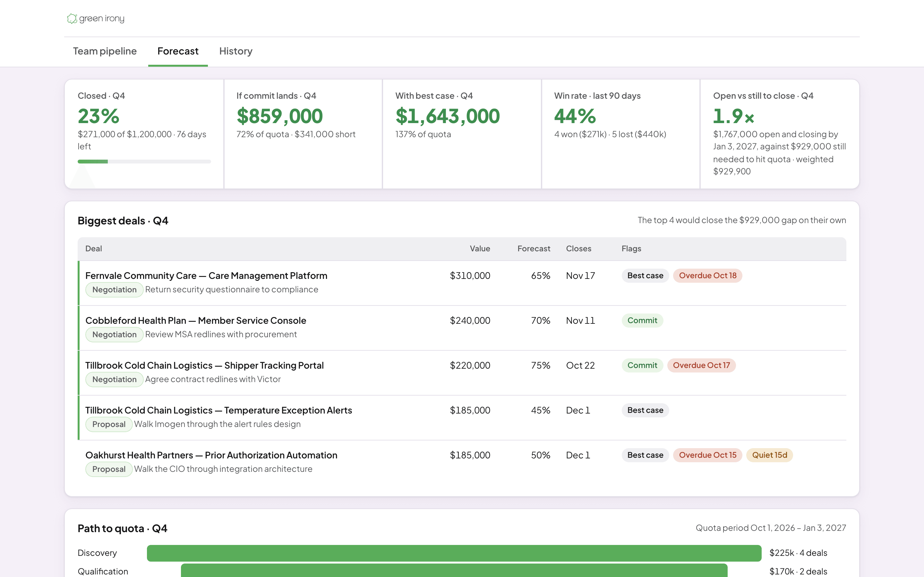Click the Overdue Oct 17 flag
The height and width of the screenshot is (577, 924).
tap(701, 365)
